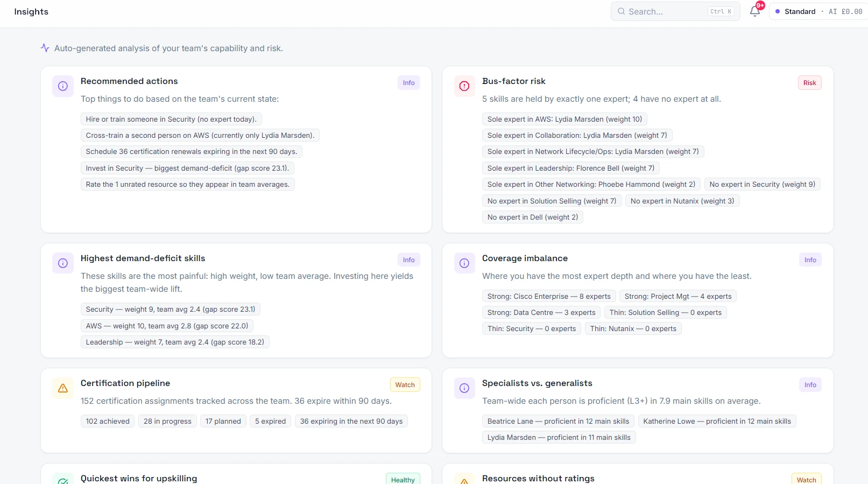Click the Insights page title

[31, 12]
